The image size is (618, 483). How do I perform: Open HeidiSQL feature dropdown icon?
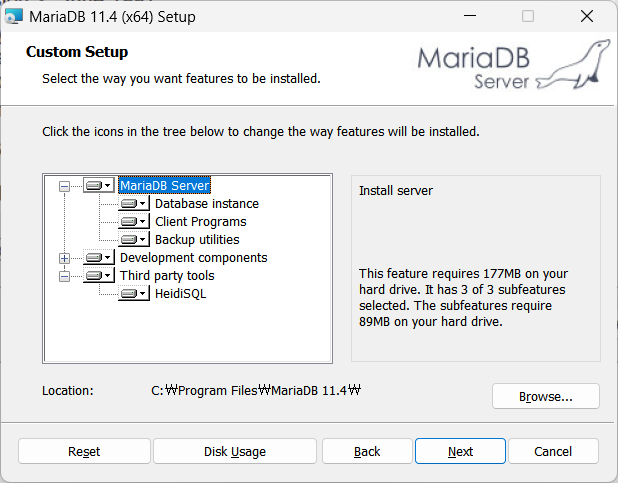coord(134,294)
